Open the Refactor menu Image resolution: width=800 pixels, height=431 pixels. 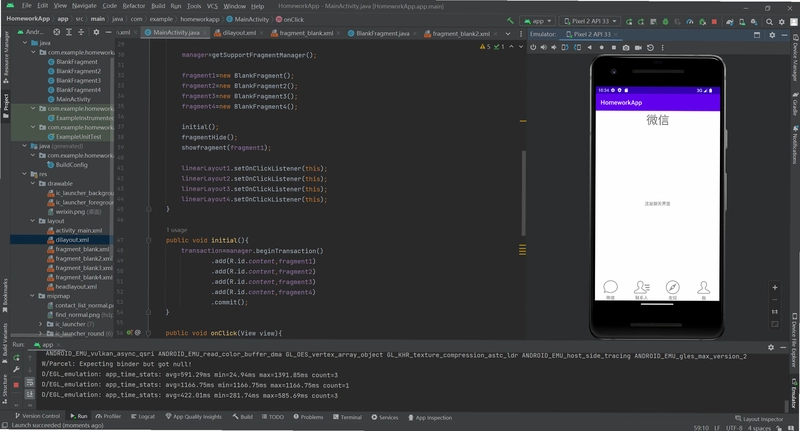coord(133,6)
